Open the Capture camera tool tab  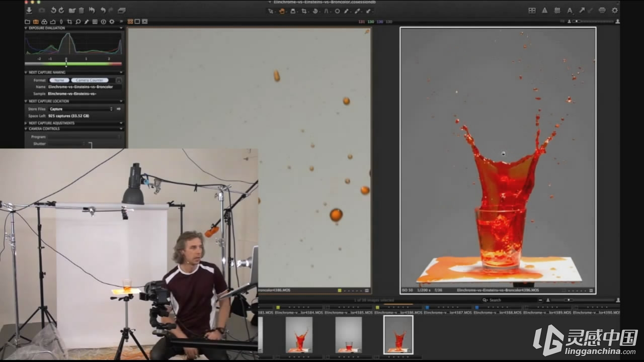click(x=36, y=22)
